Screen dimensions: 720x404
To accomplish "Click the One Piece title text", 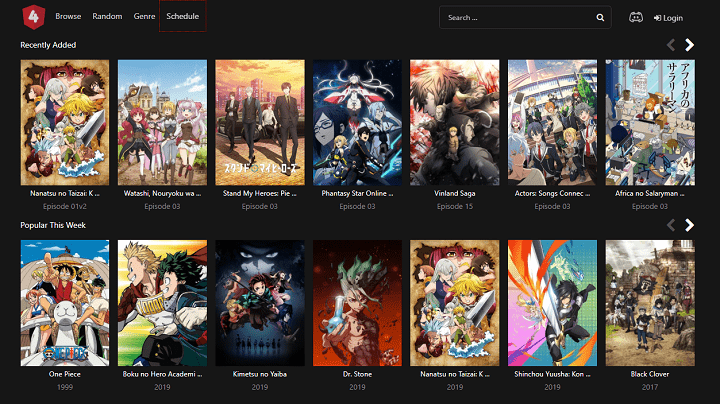I will point(65,374).
